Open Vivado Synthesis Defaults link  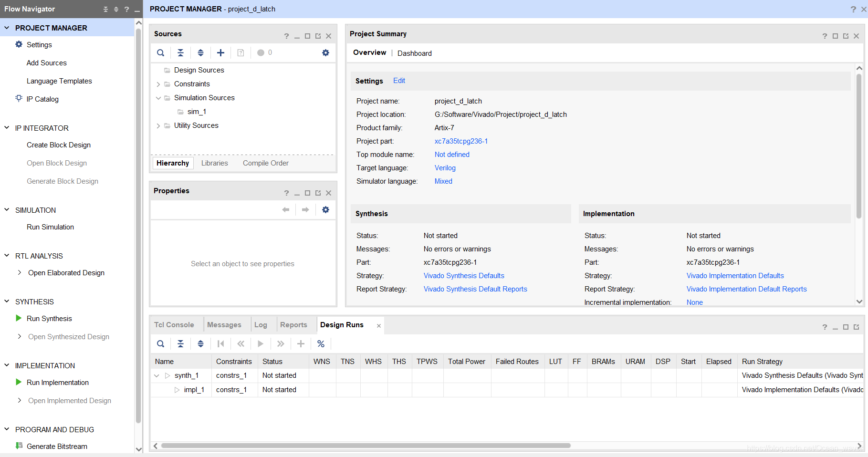click(464, 276)
